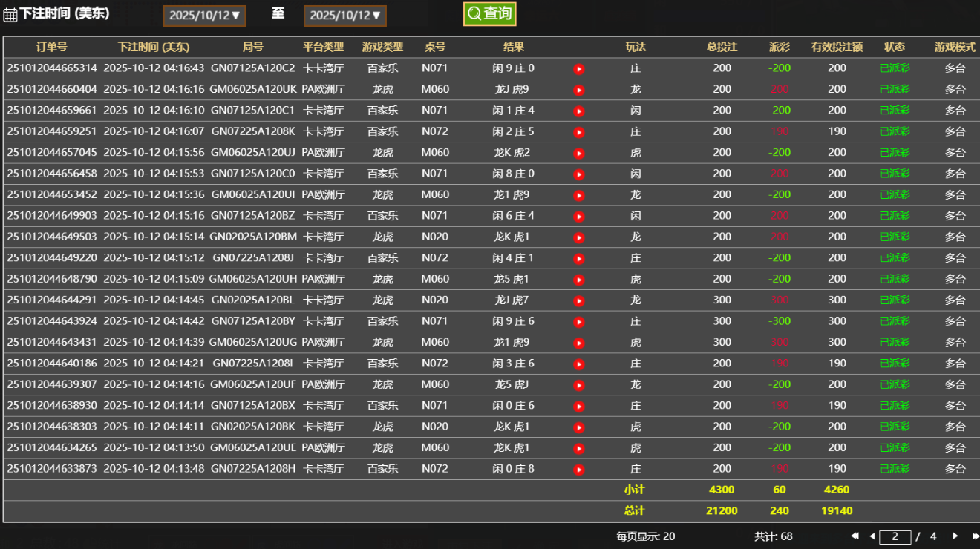Click the 派彩 column header
Viewport: 980px width, 549px height.
click(780, 47)
